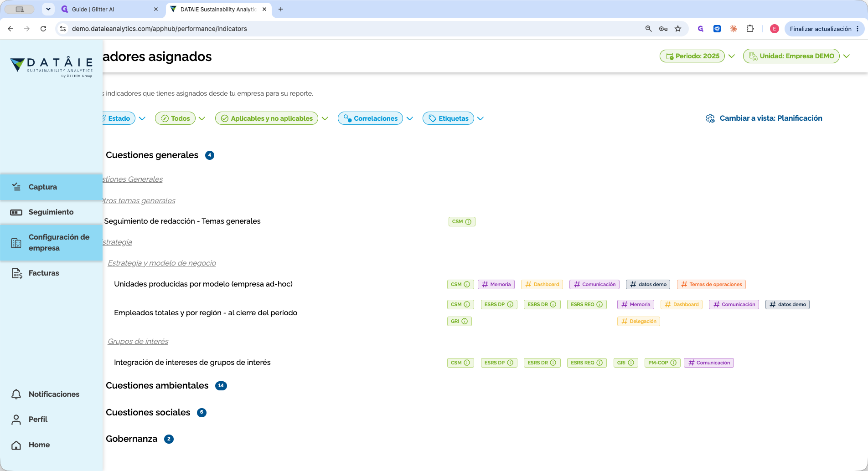The height and width of the screenshot is (471, 868).
Task: Open Unidades producidas por modelo indicator
Action: [203, 284]
